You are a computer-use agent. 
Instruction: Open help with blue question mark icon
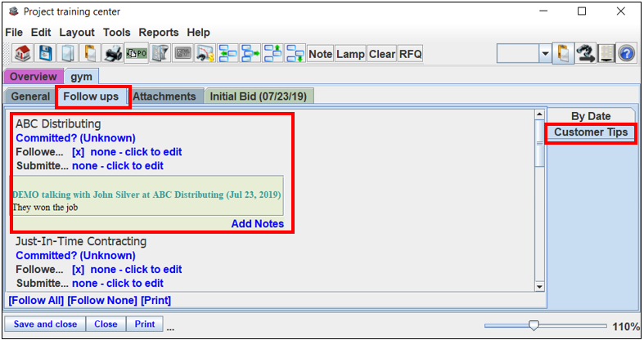click(x=626, y=54)
